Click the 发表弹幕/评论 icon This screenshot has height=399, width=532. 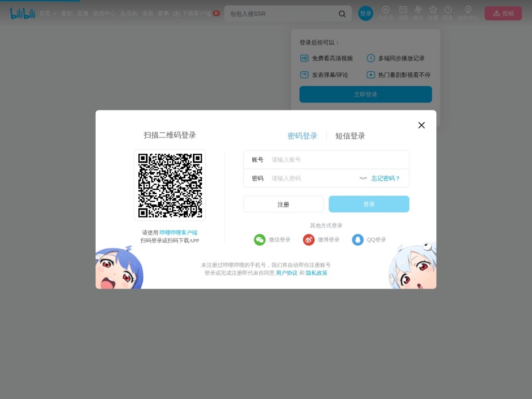[x=305, y=75]
